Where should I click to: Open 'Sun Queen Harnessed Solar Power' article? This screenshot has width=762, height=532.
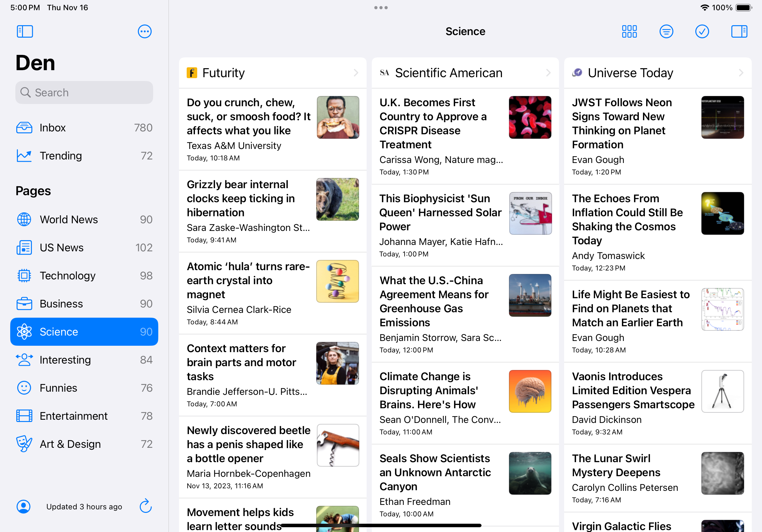point(465,225)
